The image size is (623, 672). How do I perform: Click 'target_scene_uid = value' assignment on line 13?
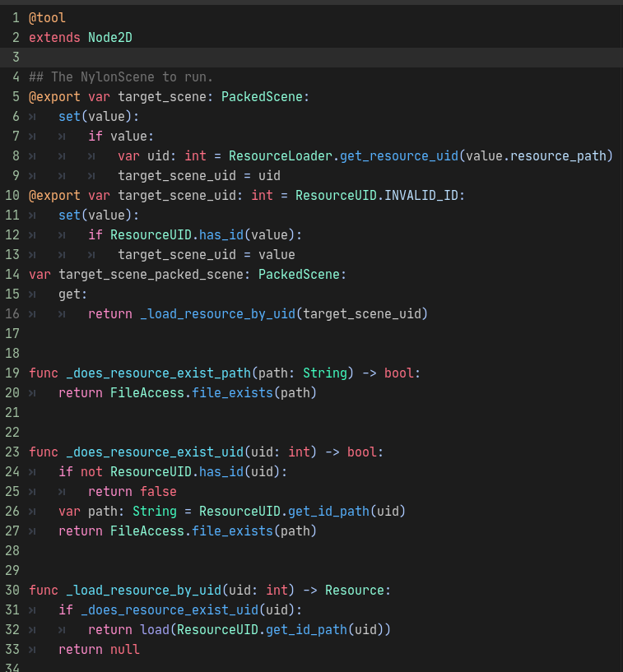click(x=207, y=255)
